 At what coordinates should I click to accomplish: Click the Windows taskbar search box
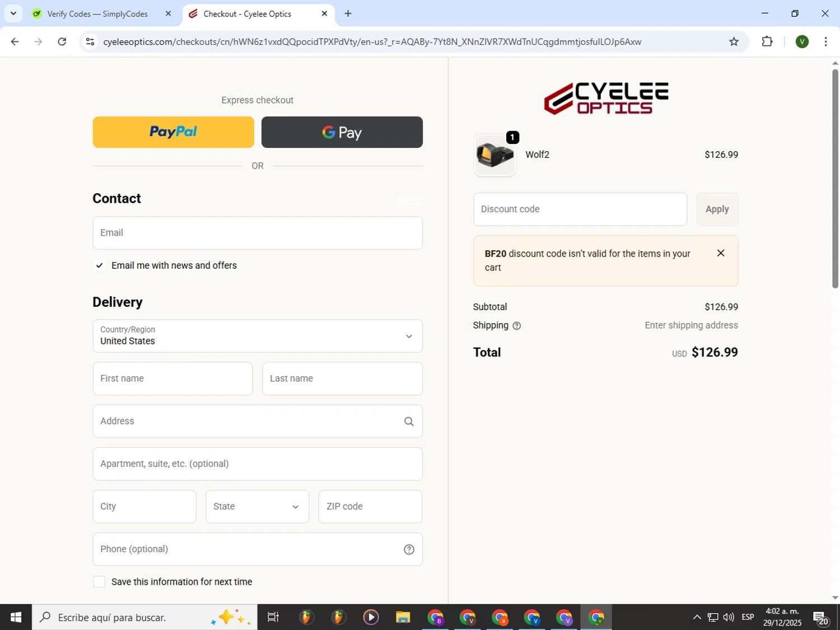point(144,617)
